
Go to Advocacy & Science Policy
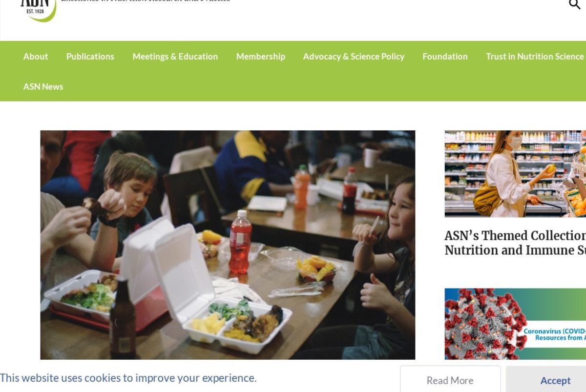(354, 57)
